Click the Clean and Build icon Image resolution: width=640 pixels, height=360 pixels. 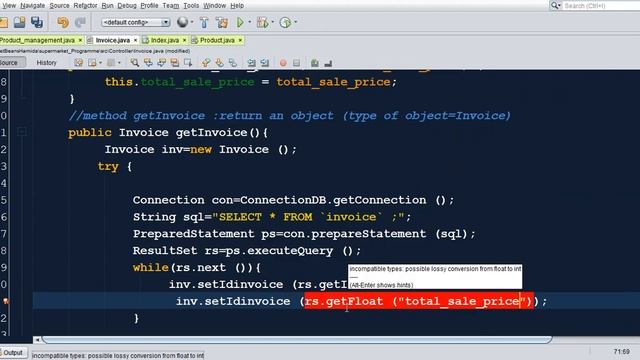[x=222, y=22]
